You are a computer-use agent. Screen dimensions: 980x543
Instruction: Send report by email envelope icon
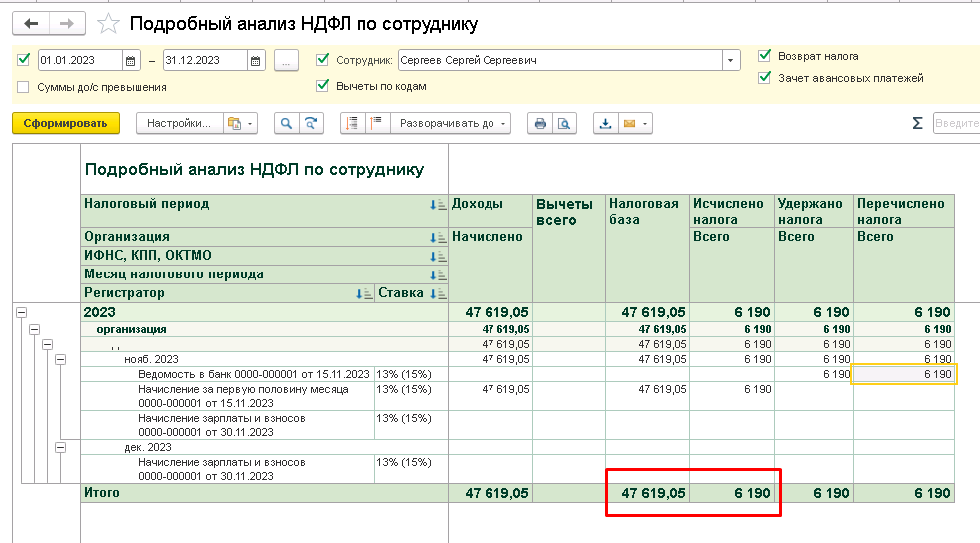[629, 123]
